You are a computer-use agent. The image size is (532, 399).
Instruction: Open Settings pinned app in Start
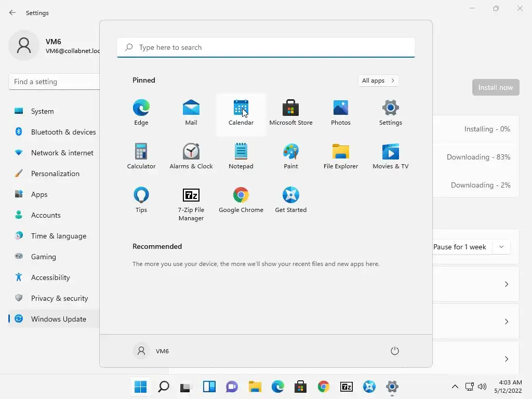click(391, 113)
